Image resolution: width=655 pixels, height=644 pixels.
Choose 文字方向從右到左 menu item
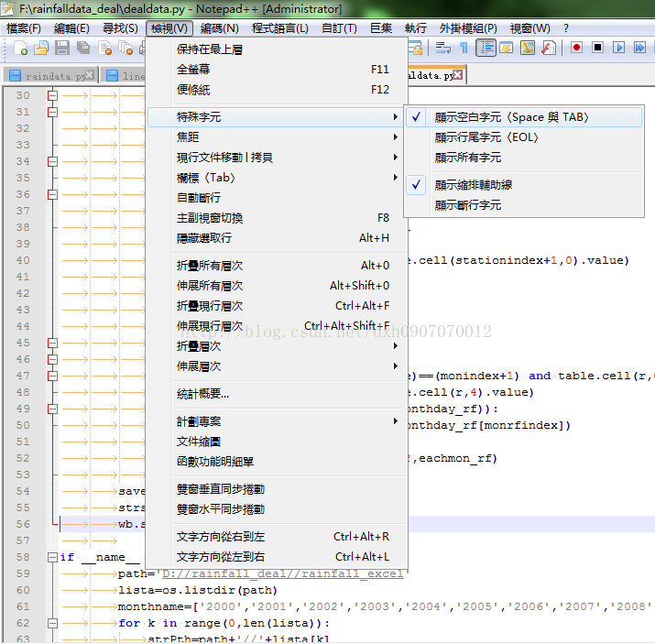tap(277, 536)
